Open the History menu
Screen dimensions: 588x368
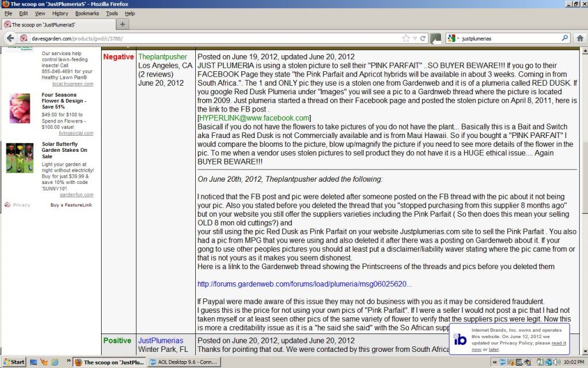tap(60, 14)
